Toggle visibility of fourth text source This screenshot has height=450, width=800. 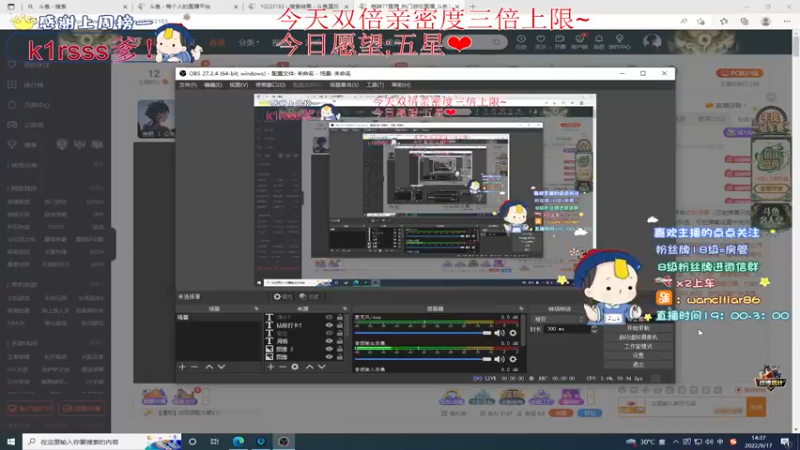[x=329, y=341]
